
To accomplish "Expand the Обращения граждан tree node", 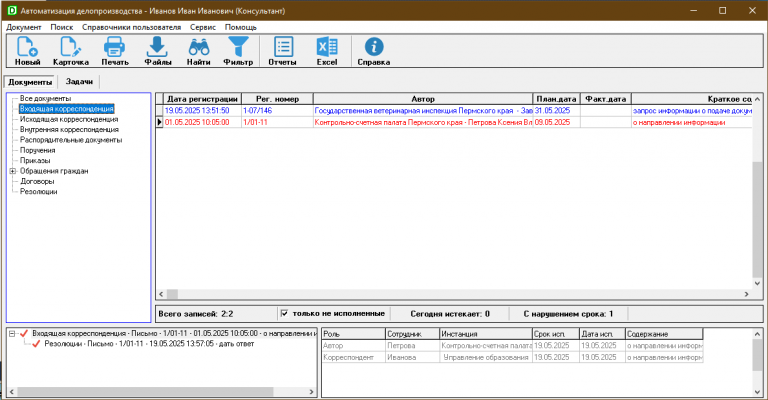I will tap(12, 171).
